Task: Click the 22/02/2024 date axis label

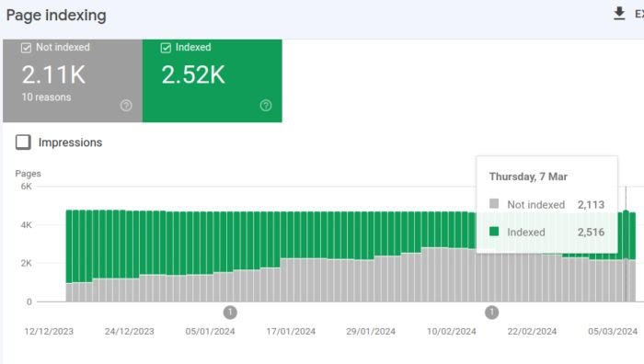Action: [532, 331]
